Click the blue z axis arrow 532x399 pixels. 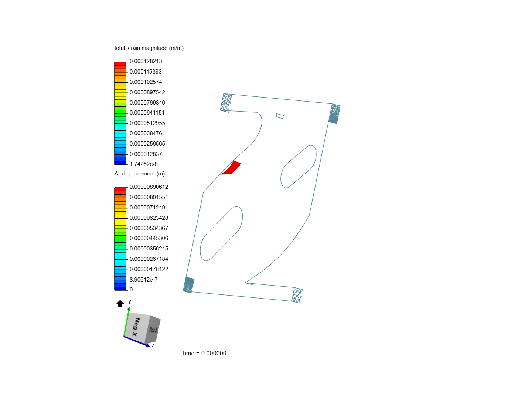pyautogui.click(x=137, y=342)
